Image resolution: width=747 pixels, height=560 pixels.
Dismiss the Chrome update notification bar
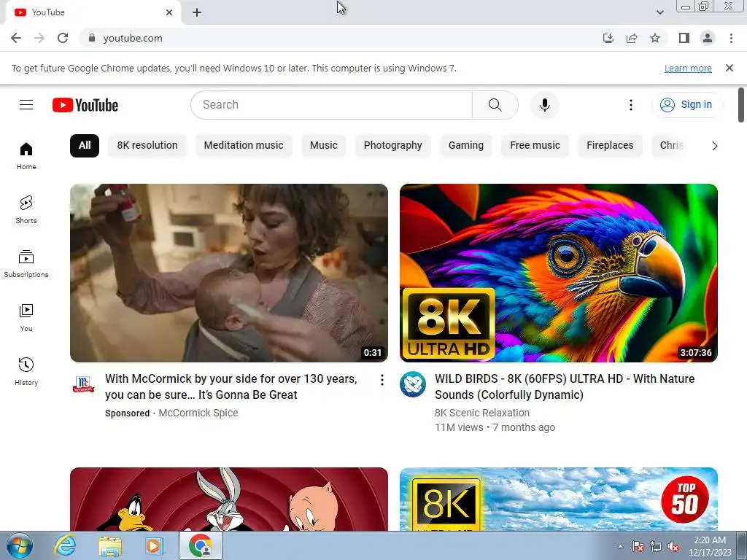[x=729, y=68]
